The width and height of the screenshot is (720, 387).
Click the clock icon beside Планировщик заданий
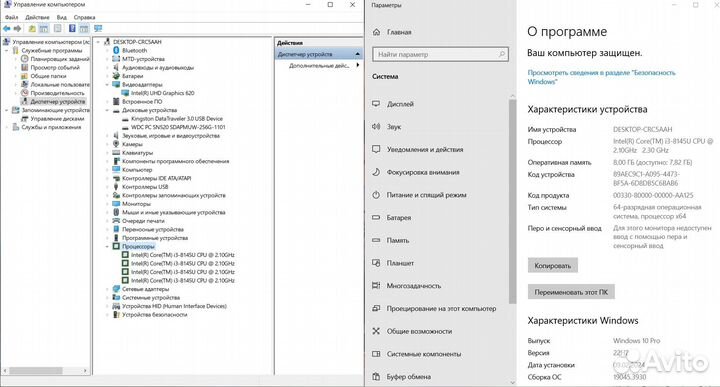pyautogui.click(x=25, y=59)
